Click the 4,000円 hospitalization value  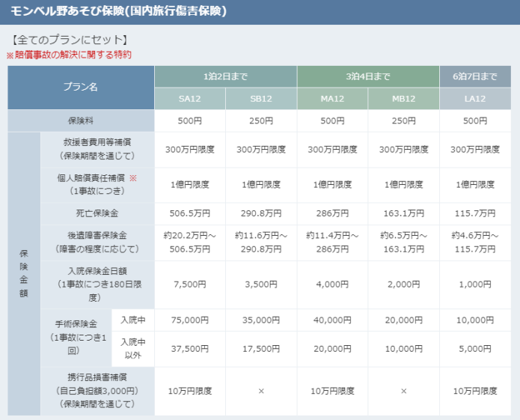pos(332,284)
